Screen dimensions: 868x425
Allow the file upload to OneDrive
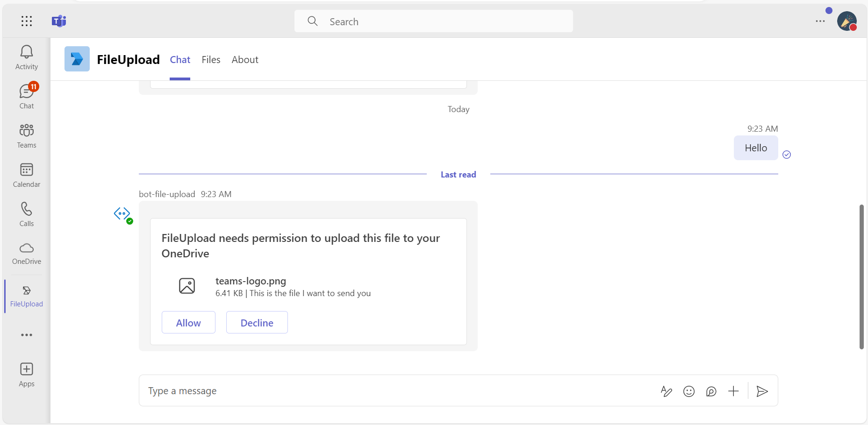(x=188, y=322)
